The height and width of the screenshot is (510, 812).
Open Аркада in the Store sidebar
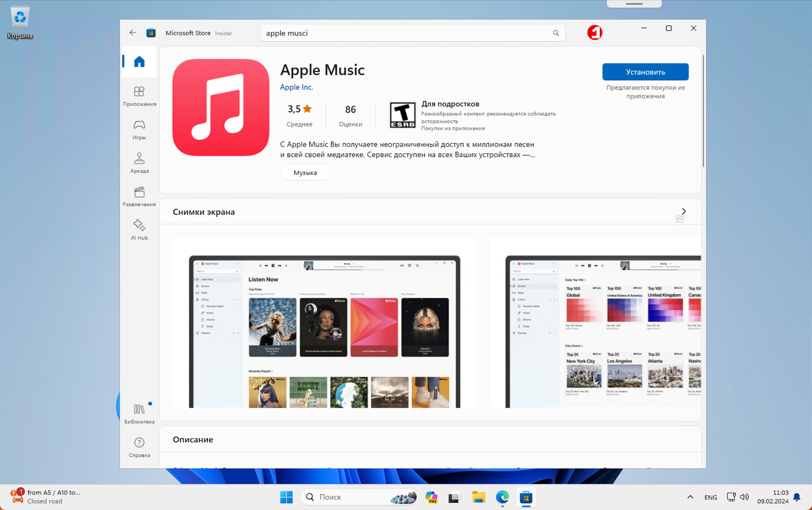tap(139, 163)
